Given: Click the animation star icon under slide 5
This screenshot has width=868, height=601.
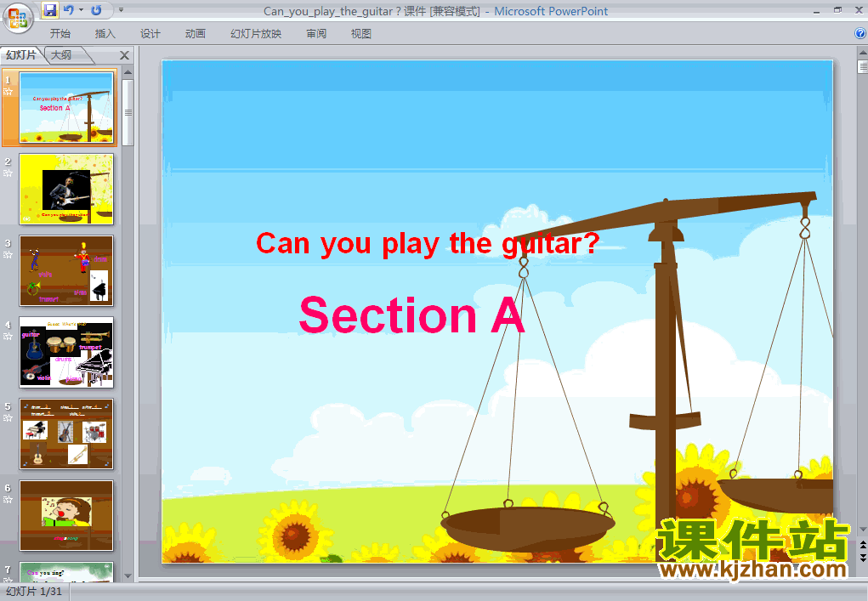Looking at the screenshot, I should coord(8,418).
